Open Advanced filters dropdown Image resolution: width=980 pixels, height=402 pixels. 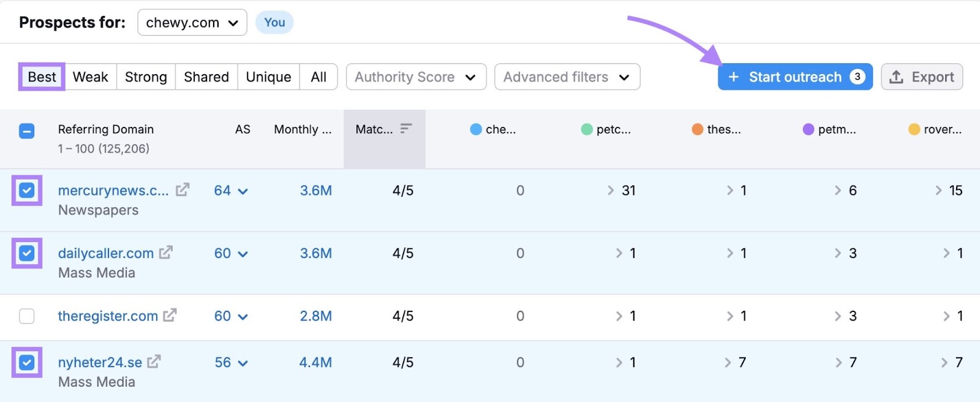coord(567,77)
